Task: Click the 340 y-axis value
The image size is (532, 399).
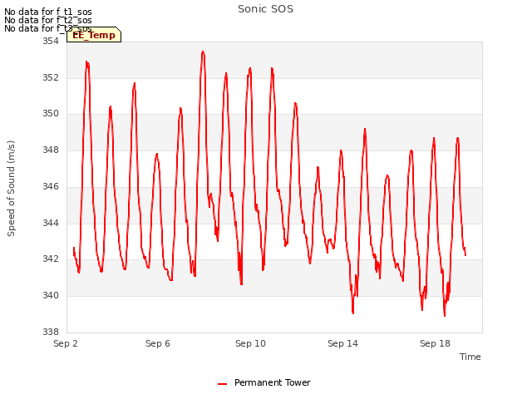Action: click(x=50, y=296)
